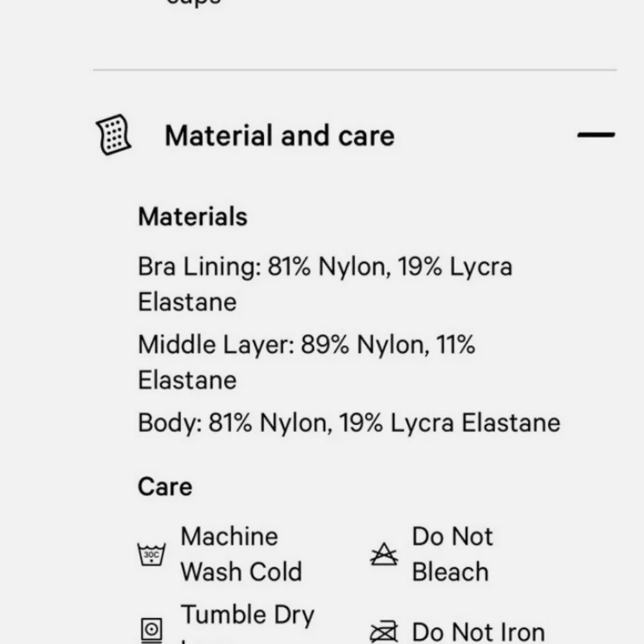Screen dimensions: 644x644
Task: Click the divider line above Material and care
Action: tap(354, 70)
